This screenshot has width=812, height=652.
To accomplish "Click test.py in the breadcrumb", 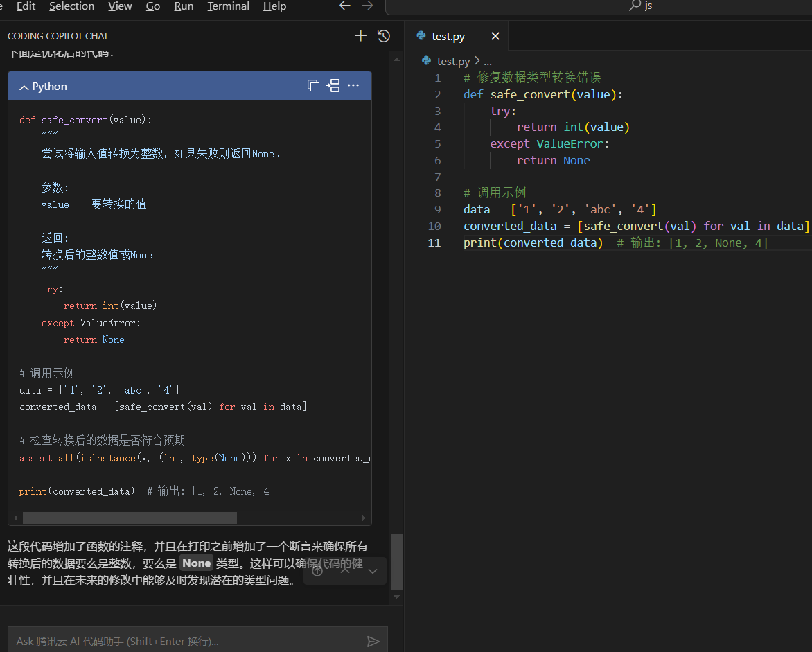I will pyautogui.click(x=453, y=62).
